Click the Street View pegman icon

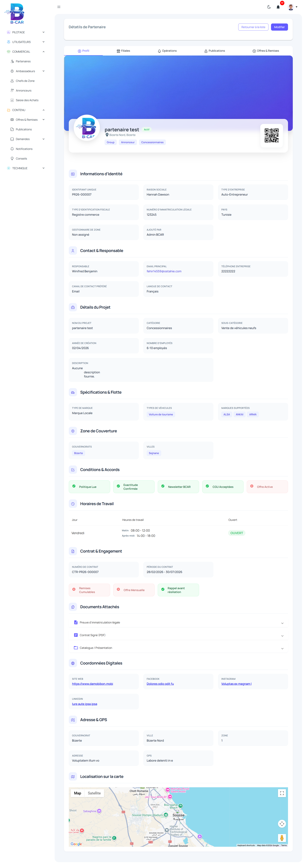pos(282,838)
